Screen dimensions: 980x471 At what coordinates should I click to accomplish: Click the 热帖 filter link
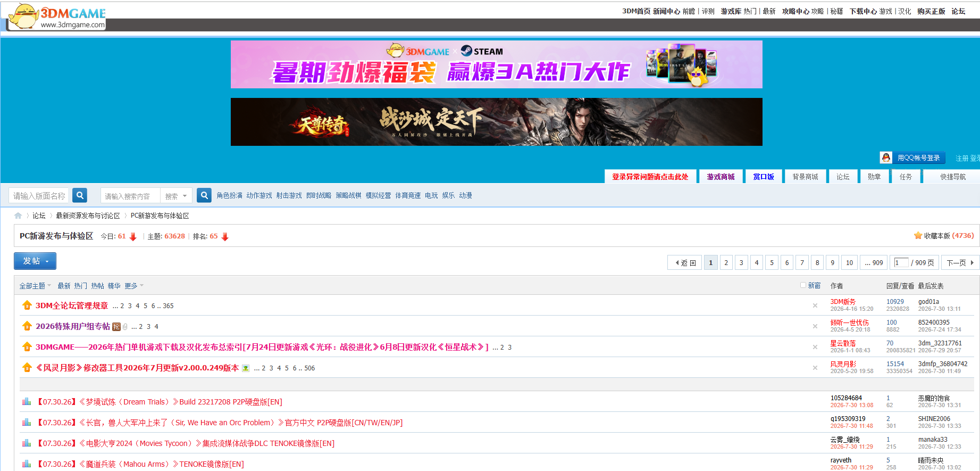click(97, 286)
